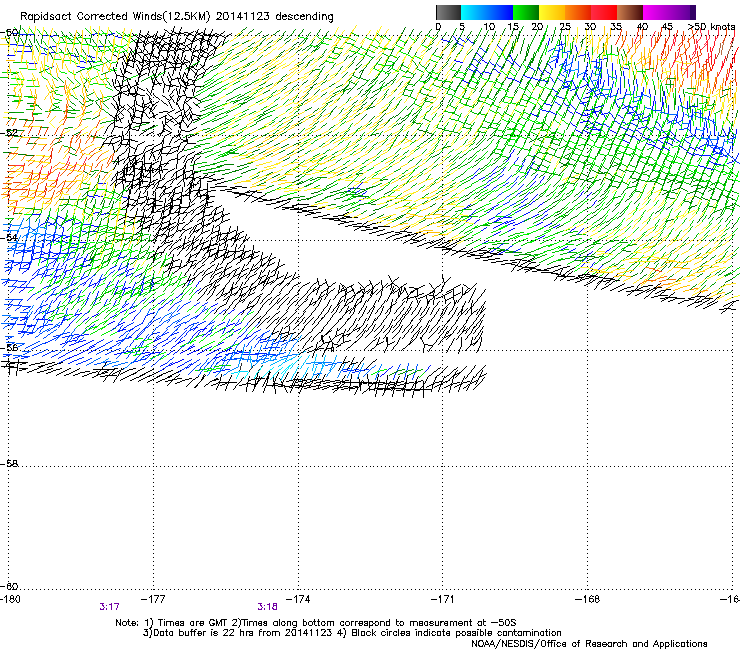The width and height of the screenshot is (740, 650).
Task: Pick the red 30-35 knots legend segment
Action: (x=604, y=12)
